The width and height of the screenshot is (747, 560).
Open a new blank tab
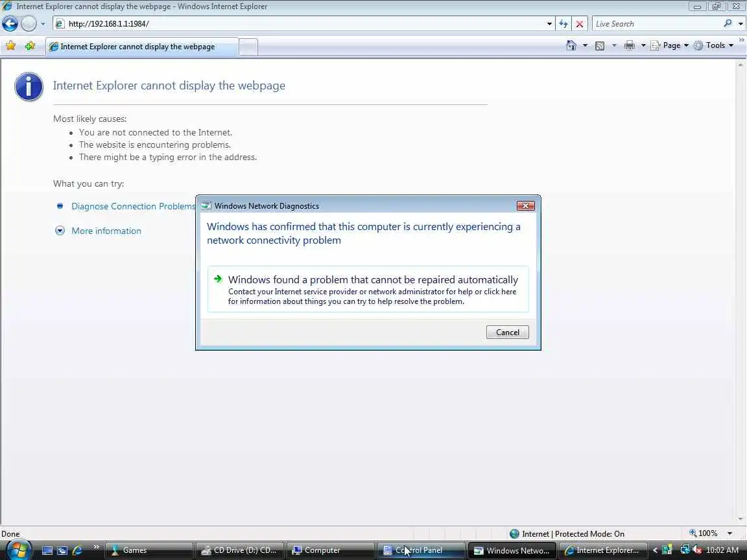(248, 47)
